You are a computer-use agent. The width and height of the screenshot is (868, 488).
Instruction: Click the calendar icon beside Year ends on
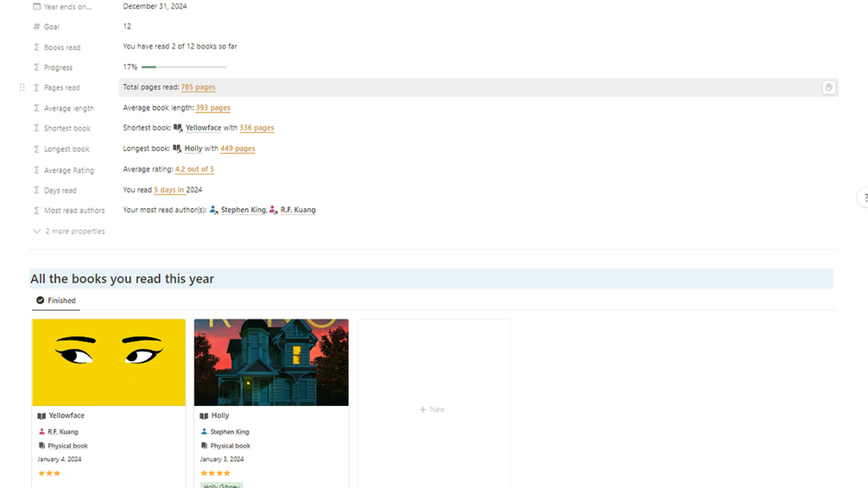36,7
